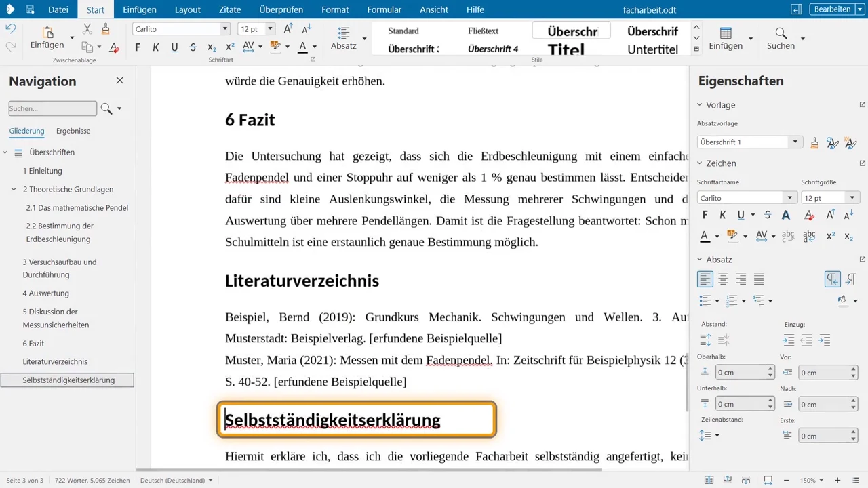Toggle left alignment in the Absatz panel
The width and height of the screenshot is (868, 488).
[x=705, y=279]
